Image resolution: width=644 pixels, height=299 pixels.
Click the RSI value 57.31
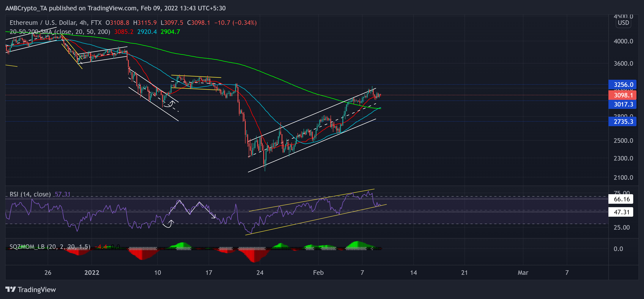[x=63, y=194]
